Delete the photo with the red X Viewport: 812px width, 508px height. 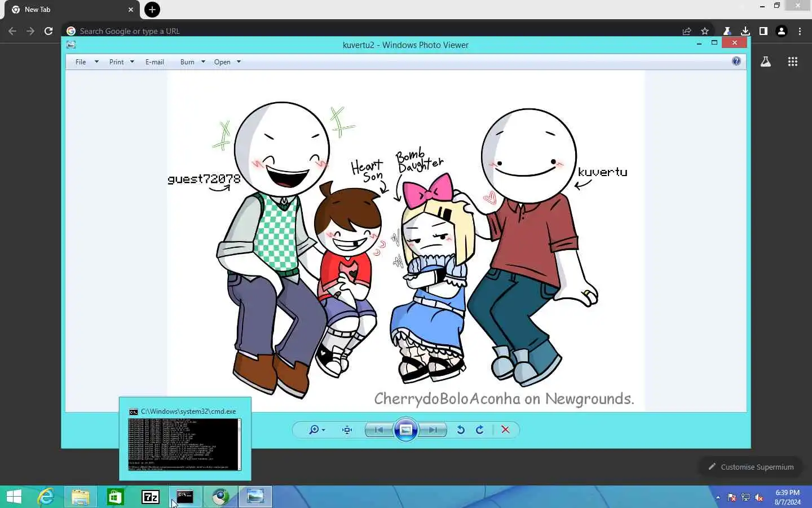click(505, 430)
